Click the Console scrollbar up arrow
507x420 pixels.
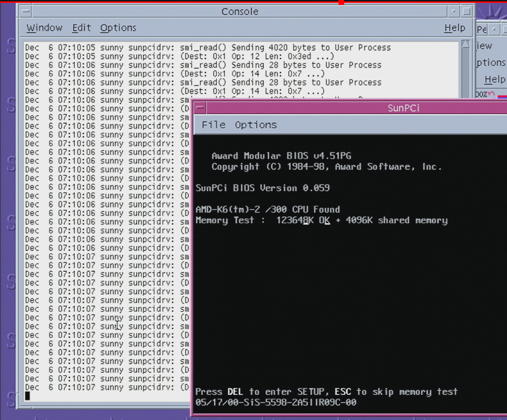pyautogui.click(x=465, y=44)
